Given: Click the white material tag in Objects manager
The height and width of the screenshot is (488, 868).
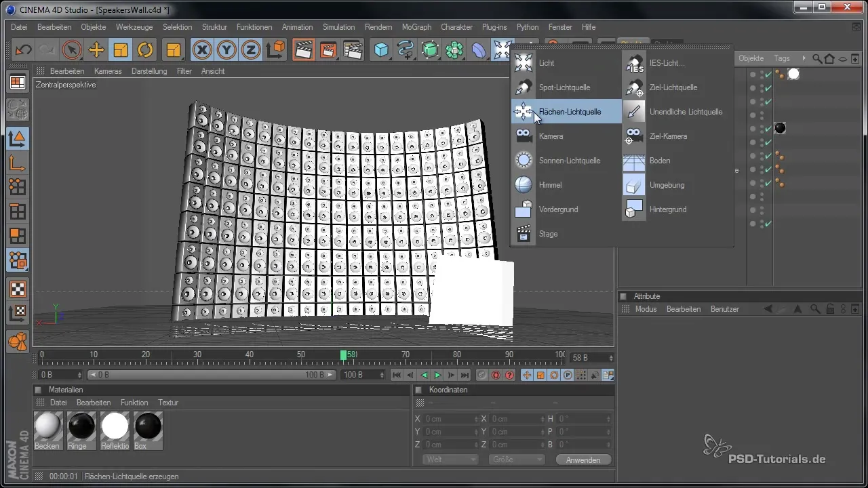Looking at the screenshot, I should point(793,74).
